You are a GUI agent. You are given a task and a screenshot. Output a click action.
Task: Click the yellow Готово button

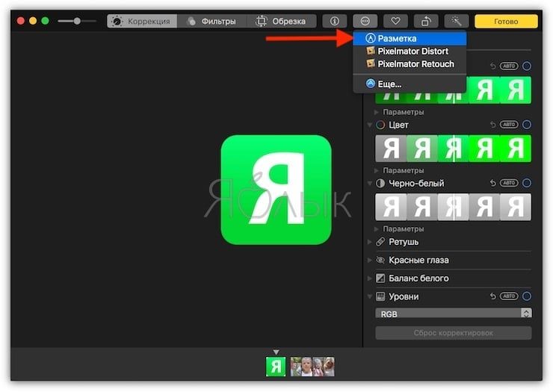[506, 21]
